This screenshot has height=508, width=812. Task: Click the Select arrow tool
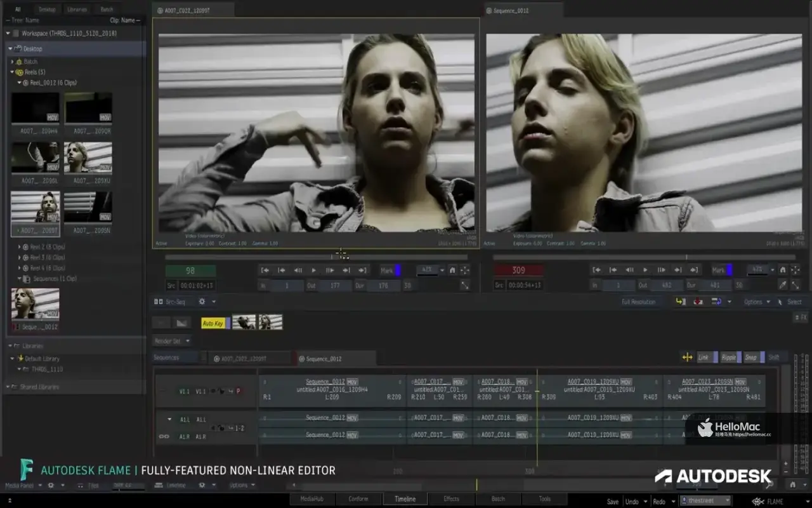click(790, 302)
